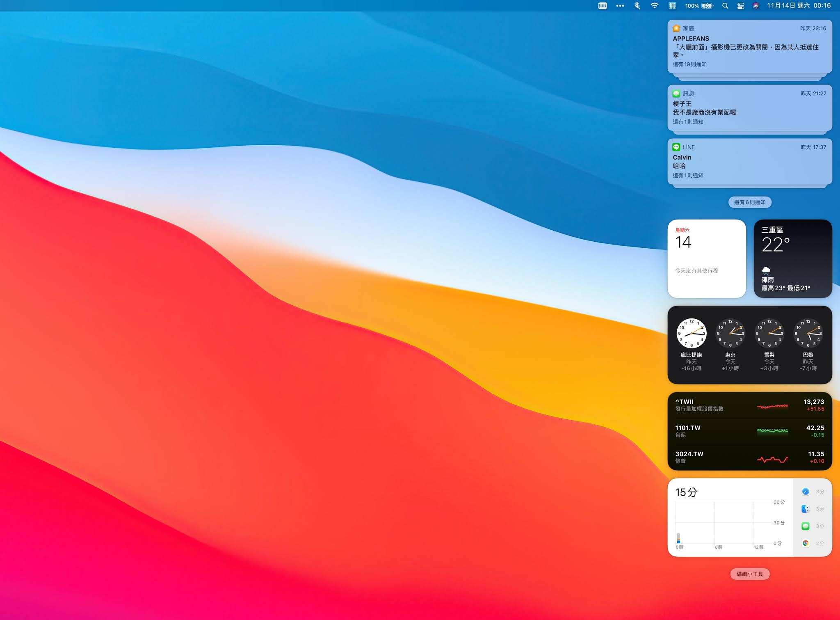Open input source menu (無 icon)
Viewport: 840px width, 620px height.
pos(672,6)
